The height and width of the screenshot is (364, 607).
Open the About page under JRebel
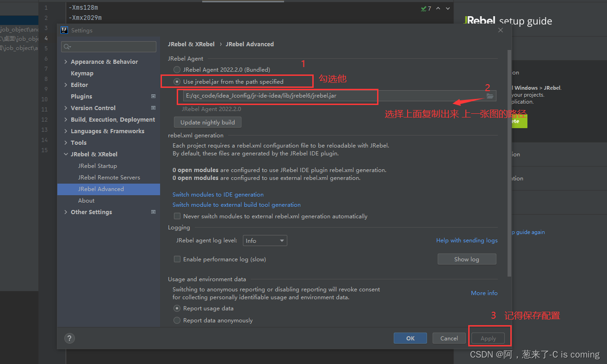[x=86, y=200]
